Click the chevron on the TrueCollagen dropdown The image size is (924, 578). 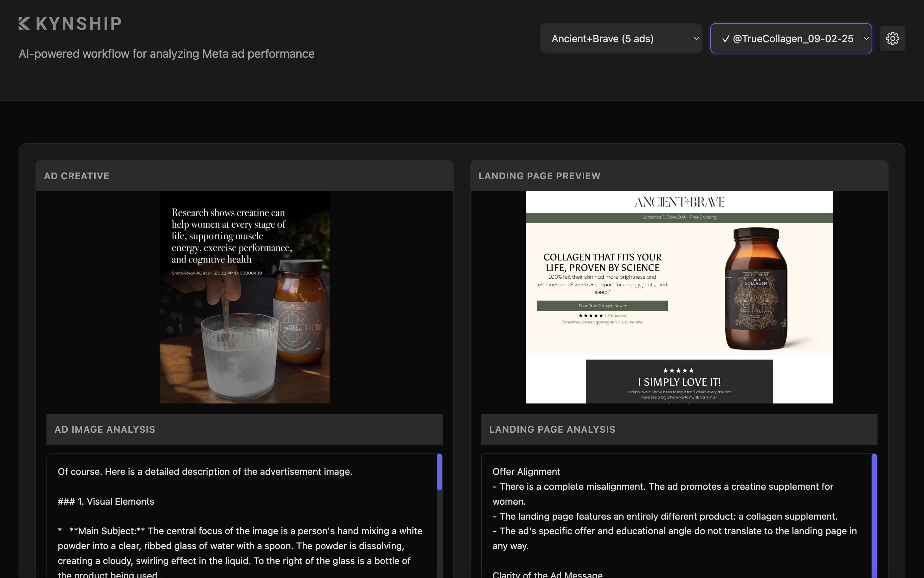pos(866,38)
